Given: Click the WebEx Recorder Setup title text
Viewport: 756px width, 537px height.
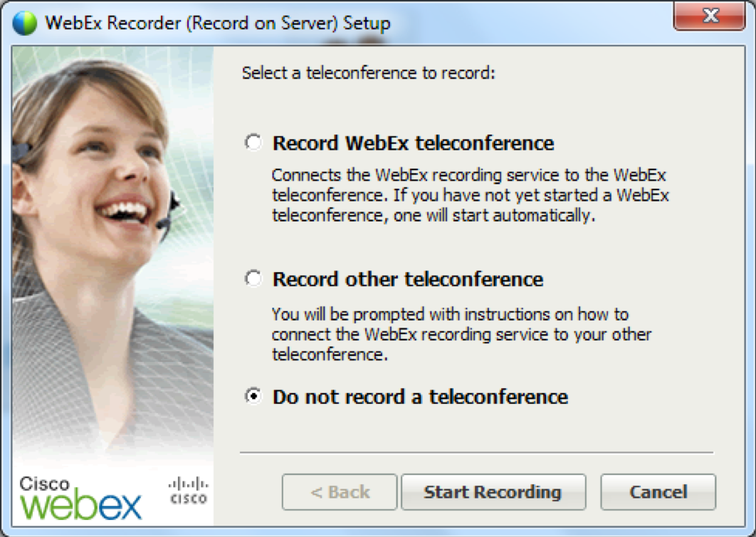Looking at the screenshot, I should point(218,23).
